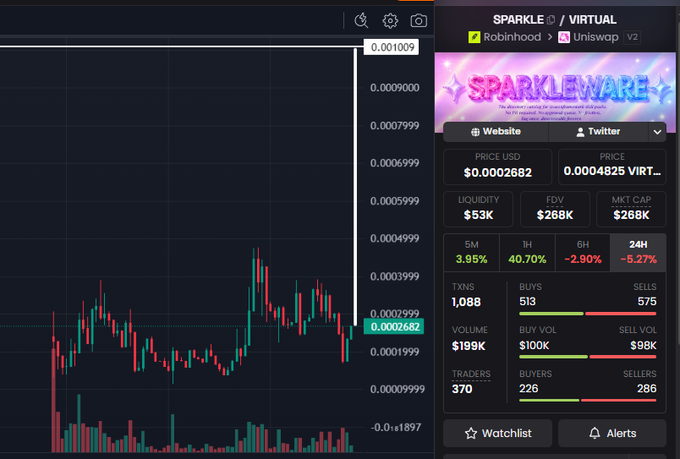This screenshot has width=680, height=459.
Task: Click the Robinhood chain icon
Action: [474, 37]
